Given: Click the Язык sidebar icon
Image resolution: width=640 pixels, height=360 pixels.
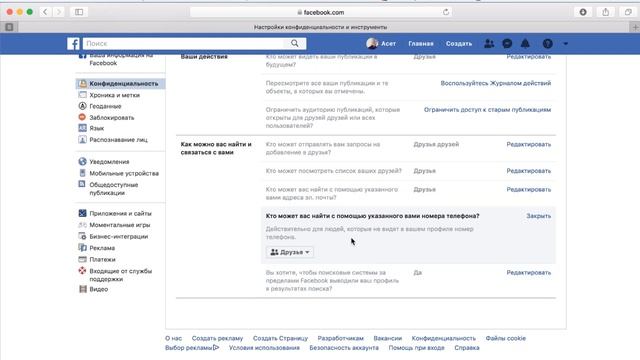Looking at the screenshot, I should (x=82, y=128).
